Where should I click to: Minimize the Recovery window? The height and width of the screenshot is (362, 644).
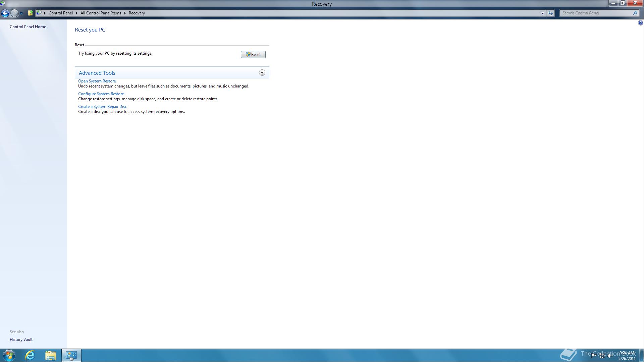(x=613, y=3)
